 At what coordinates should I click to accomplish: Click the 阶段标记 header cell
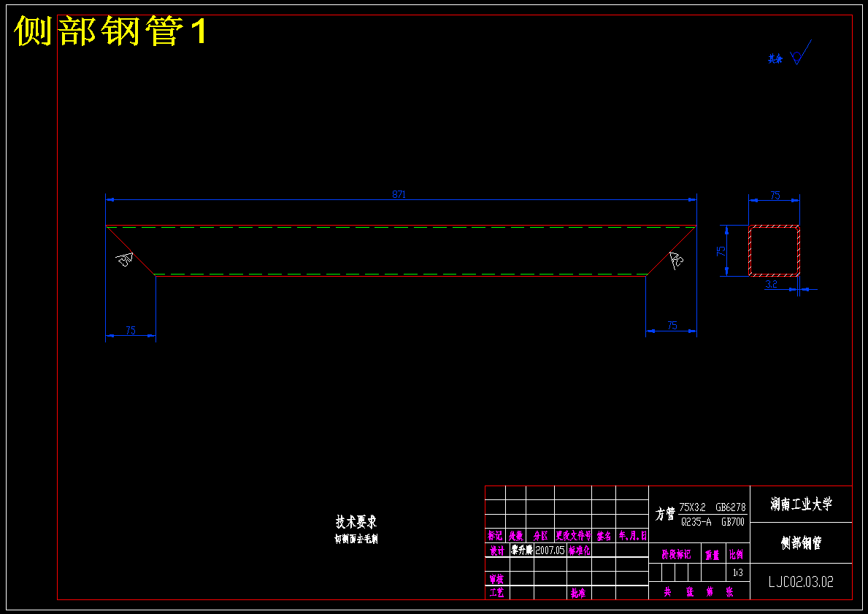(x=676, y=554)
